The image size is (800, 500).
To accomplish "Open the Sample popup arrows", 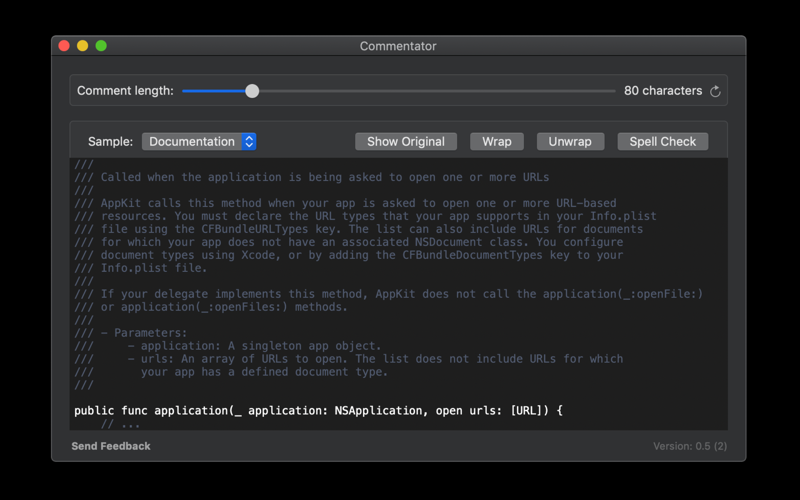I will (249, 141).
